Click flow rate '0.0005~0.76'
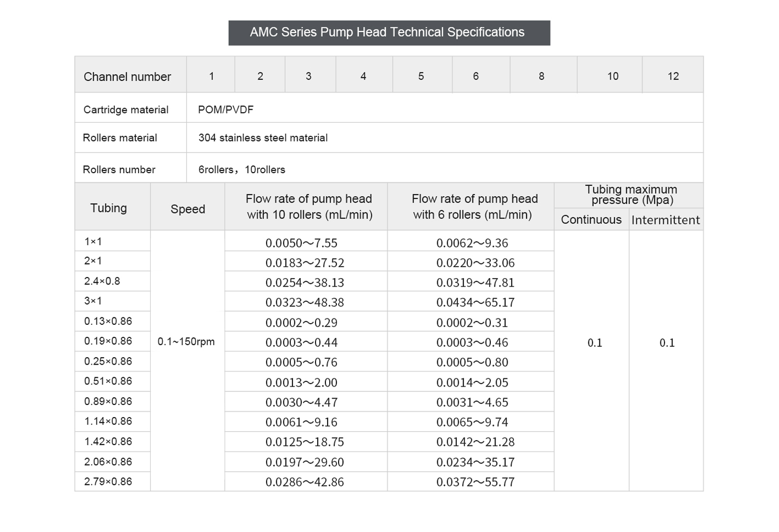Image resolution: width=779 pixels, height=532 pixels. click(x=301, y=363)
